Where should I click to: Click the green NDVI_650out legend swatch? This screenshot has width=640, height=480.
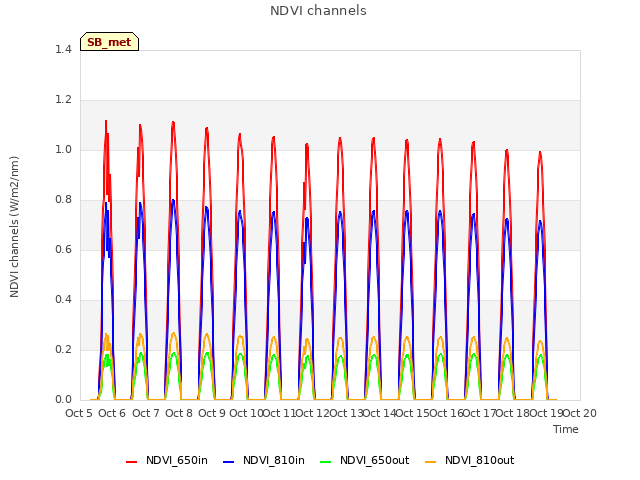click(x=325, y=462)
